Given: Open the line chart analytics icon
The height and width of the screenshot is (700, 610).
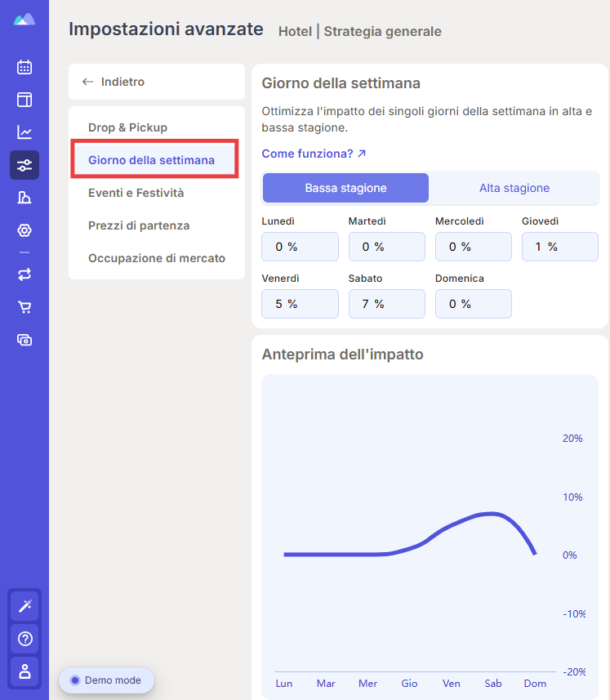Looking at the screenshot, I should [x=24, y=132].
